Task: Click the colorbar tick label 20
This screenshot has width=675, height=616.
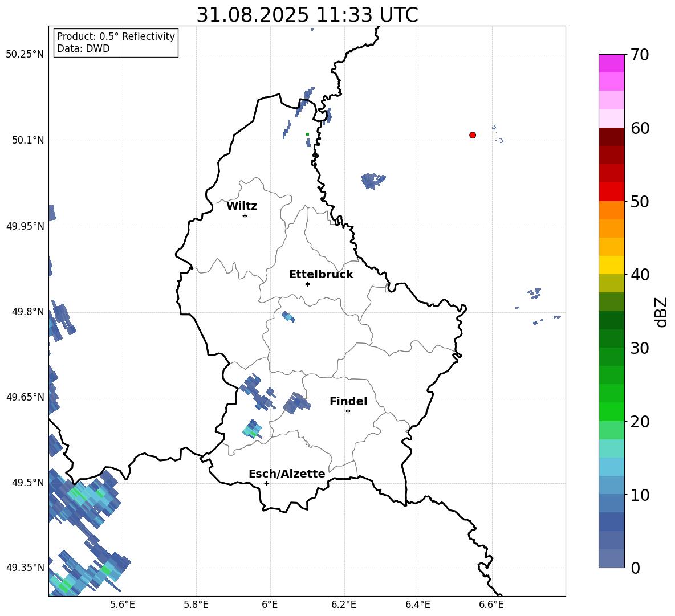Action: 640,422
